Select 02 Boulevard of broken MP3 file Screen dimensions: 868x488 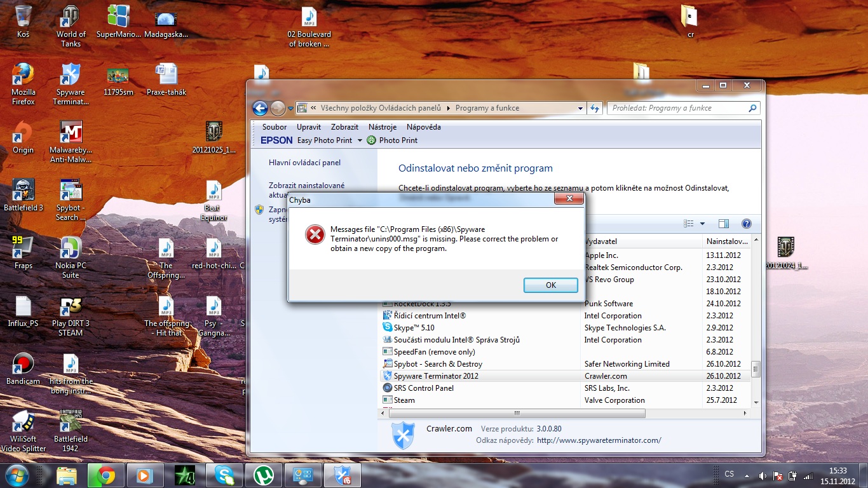[x=309, y=26]
